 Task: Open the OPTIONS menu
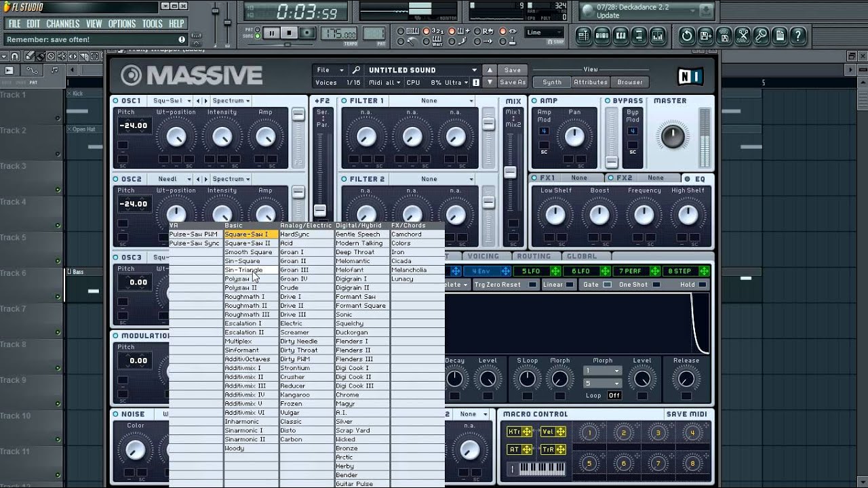pyautogui.click(x=122, y=24)
